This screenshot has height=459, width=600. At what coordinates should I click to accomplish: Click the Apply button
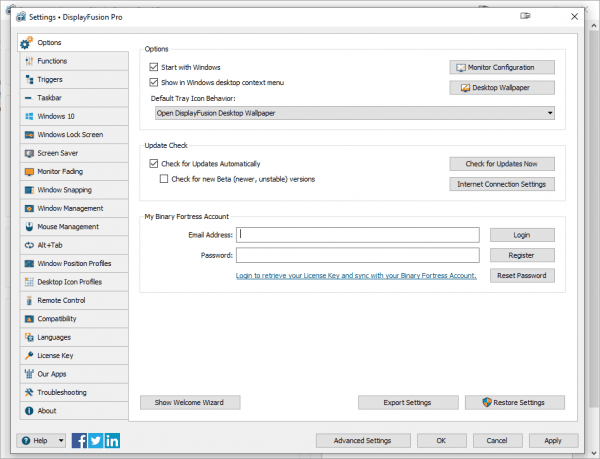pyautogui.click(x=553, y=441)
